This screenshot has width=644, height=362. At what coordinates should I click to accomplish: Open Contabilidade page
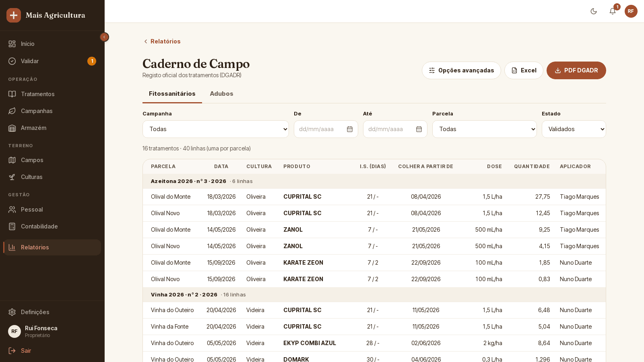pyautogui.click(x=52, y=226)
